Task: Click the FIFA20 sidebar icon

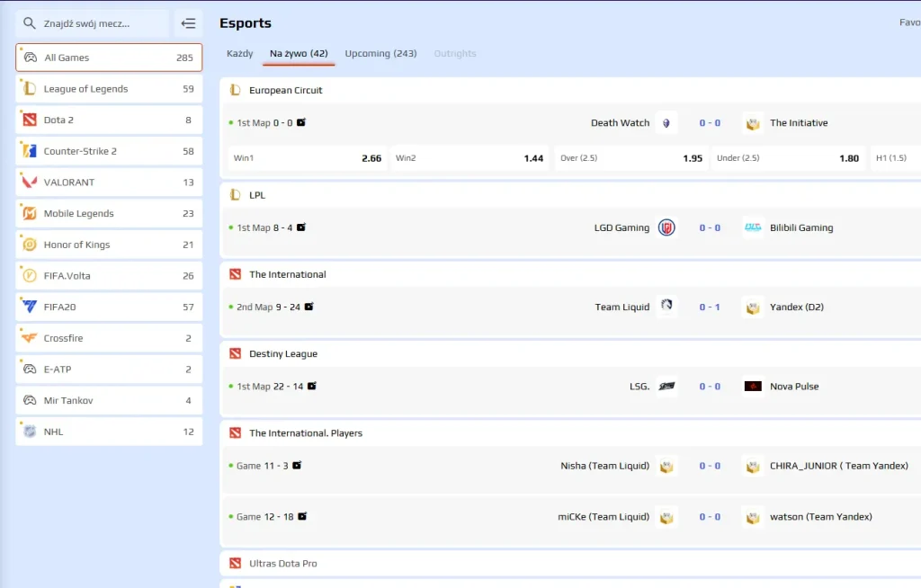Action: click(30, 307)
